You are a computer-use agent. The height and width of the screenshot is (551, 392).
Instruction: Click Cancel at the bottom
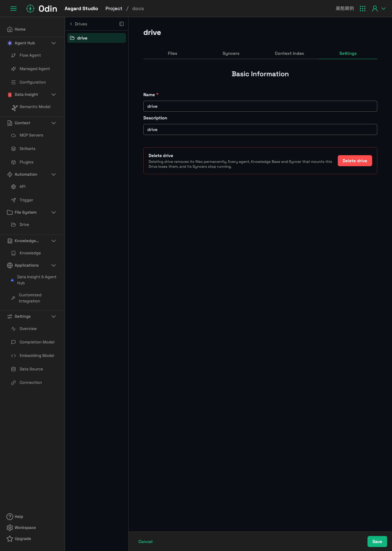click(145, 542)
